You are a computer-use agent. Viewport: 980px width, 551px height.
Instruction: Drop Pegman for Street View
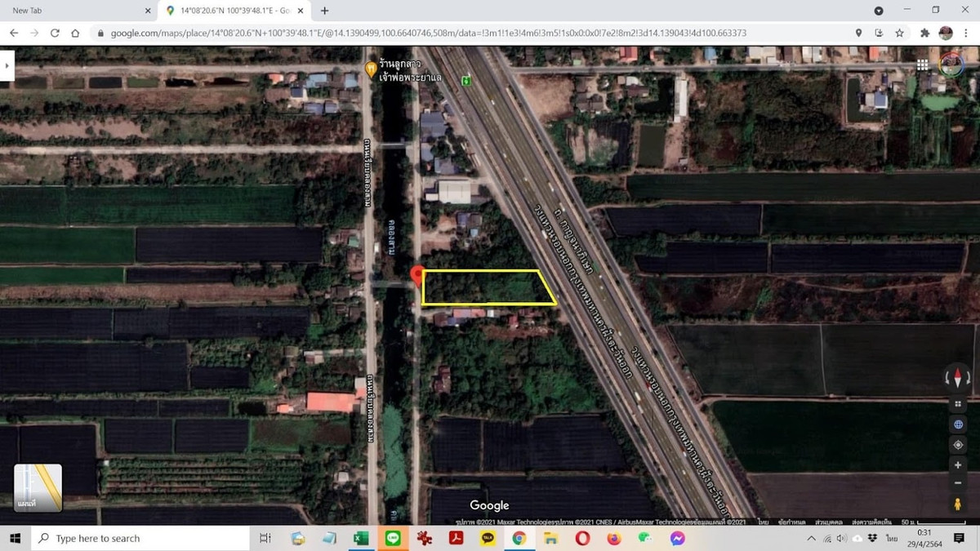[957, 503]
